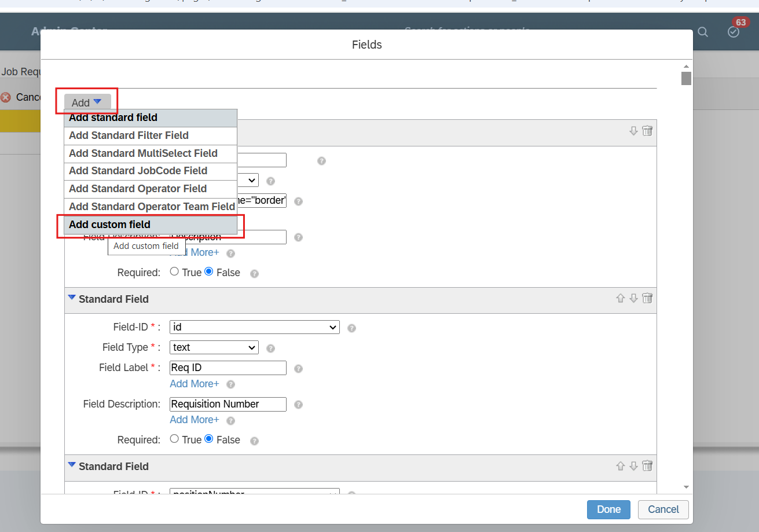Move the first field section down
759x532 pixels.
click(x=633, y=131)
